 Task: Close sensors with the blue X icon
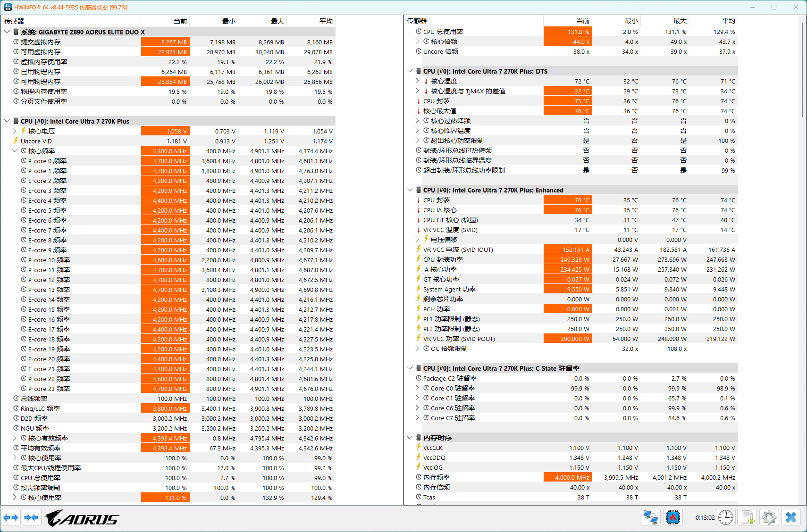(x=791, y=517)
